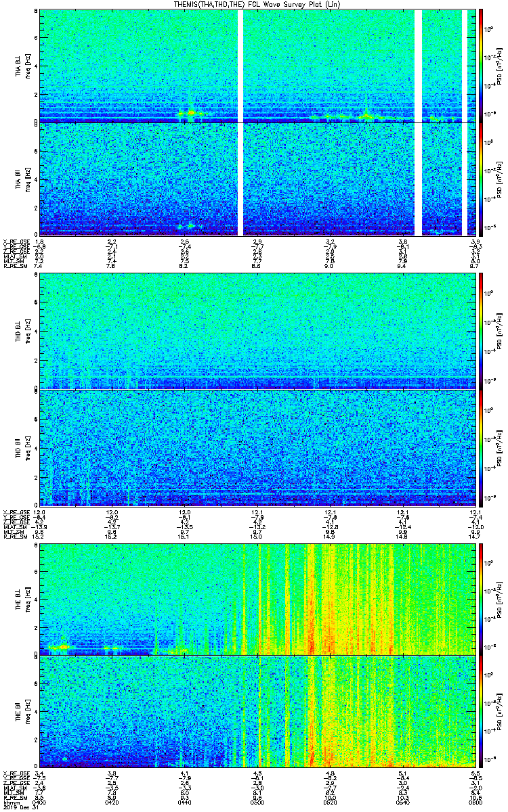Select the THA B-perpendicular spectrogram panel
Image resolution: width=508 pixels, height=812 pixels.
click(x=257, y=66)
